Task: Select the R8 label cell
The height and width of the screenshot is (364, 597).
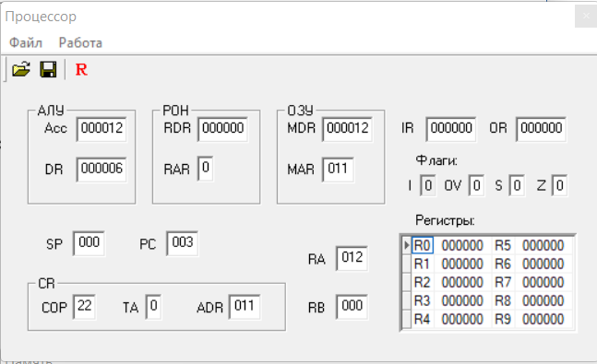Action: click(x=503, y=300)
